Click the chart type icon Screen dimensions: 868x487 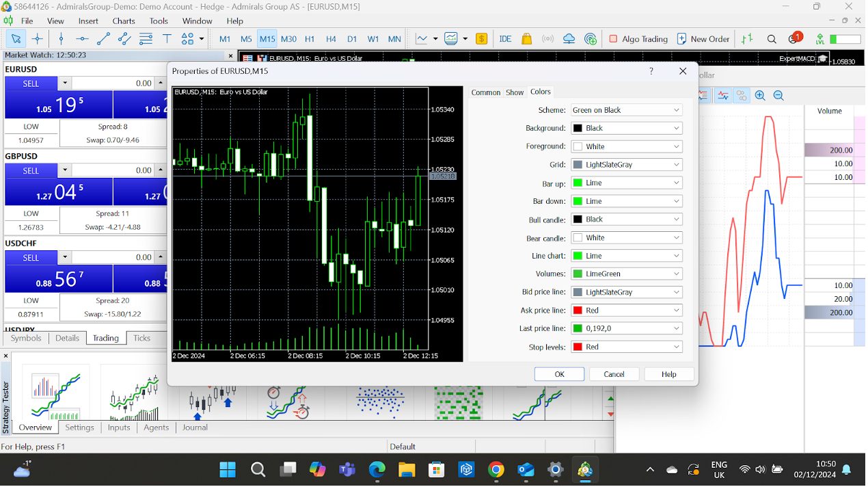(x=422, y=39)
